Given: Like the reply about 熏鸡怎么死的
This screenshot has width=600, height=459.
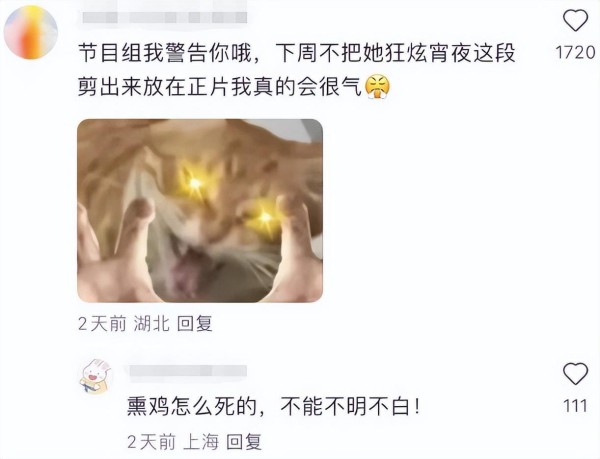Looking at the screenshot, I should pos(576,373).
